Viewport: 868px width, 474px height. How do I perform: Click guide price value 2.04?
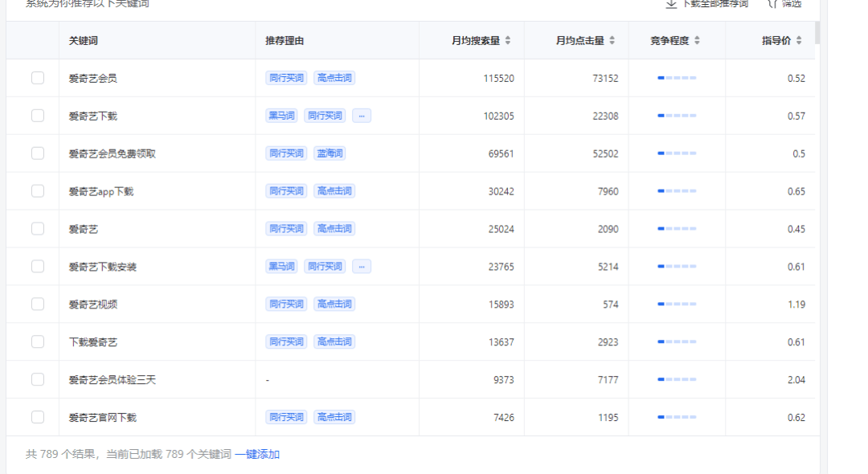coord(796,379)
